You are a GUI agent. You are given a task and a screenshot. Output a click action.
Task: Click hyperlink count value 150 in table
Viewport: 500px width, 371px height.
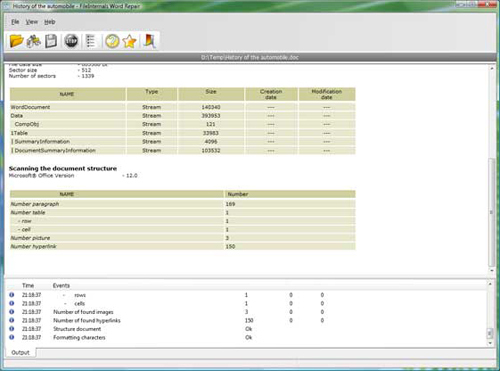point(230,246)
